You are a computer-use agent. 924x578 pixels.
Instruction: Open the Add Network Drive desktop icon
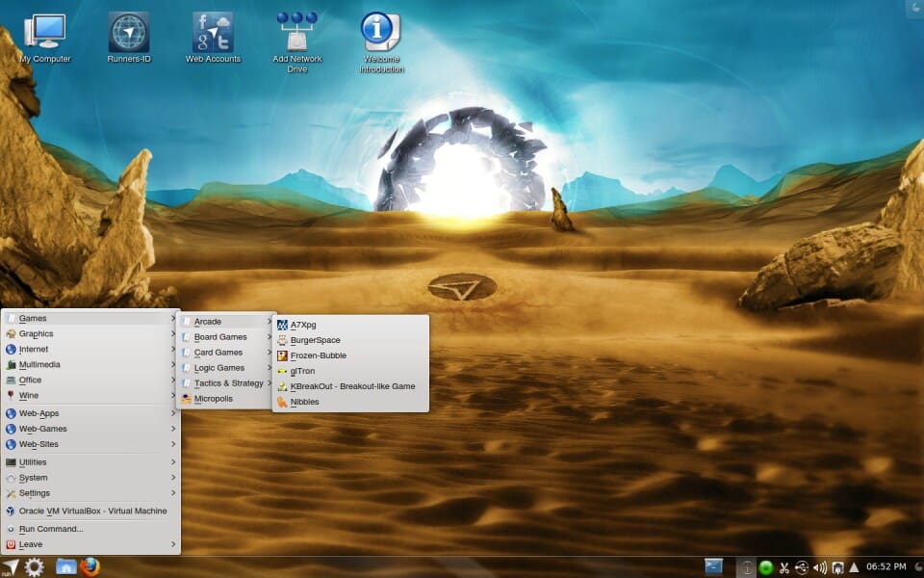(297, 42)
